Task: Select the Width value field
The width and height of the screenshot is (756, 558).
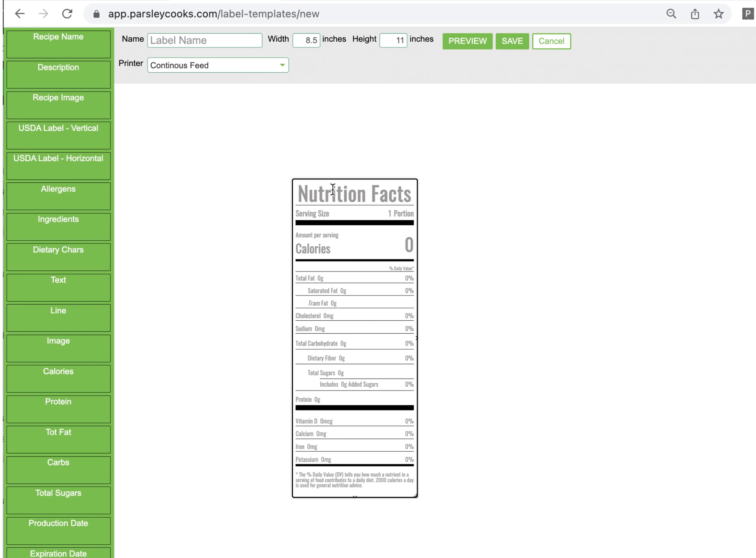Action: pos(306,40)
